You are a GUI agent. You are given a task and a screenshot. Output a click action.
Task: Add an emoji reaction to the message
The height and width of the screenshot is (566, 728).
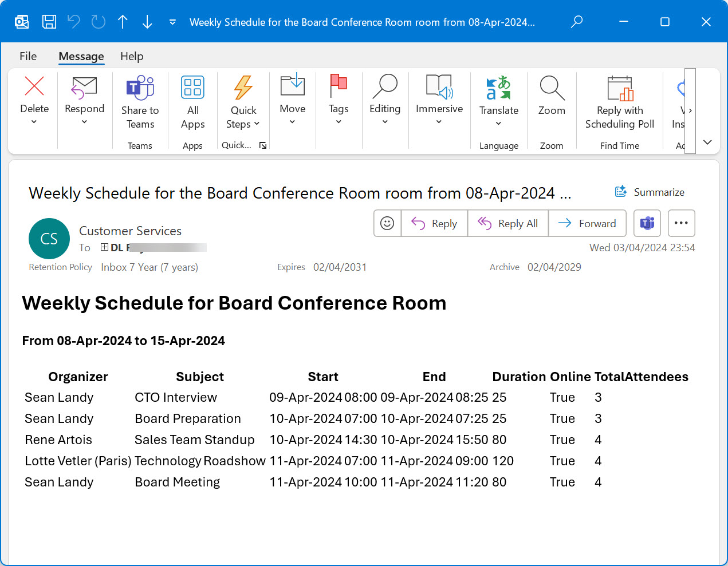click(387, 223)
